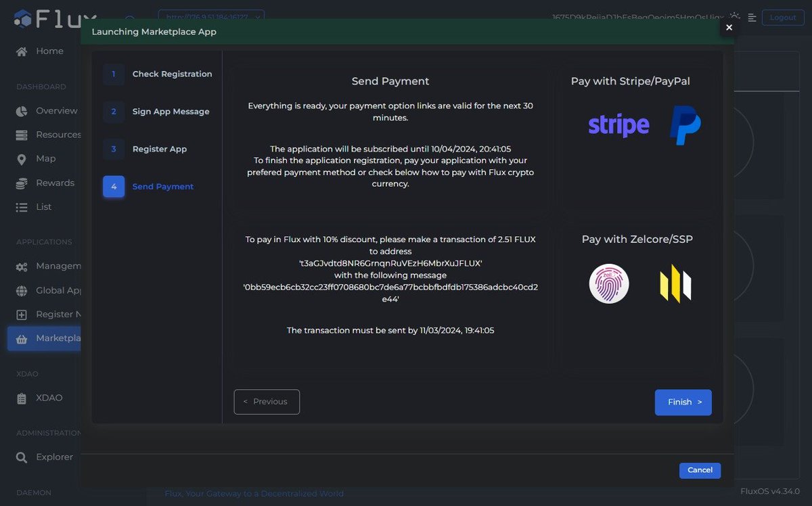Click the Previous button
The image size is (812, 506).
point(267,402)
